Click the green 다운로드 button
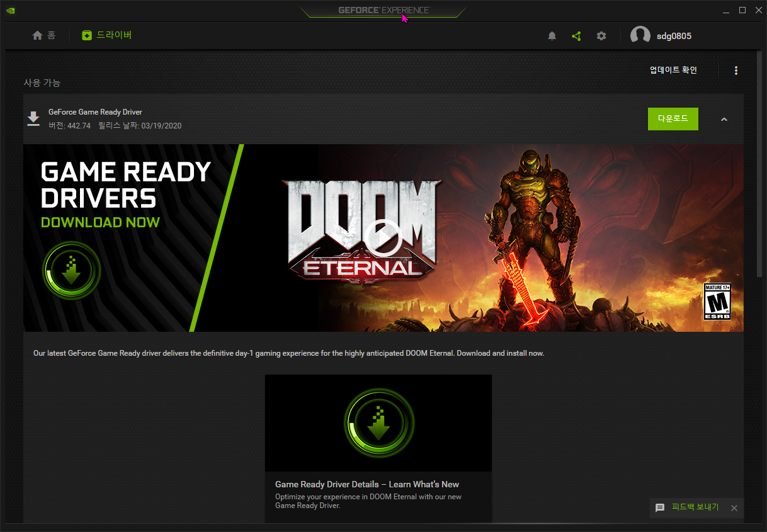The height and width of the screenshot is (532, 767). click(673, 118)
